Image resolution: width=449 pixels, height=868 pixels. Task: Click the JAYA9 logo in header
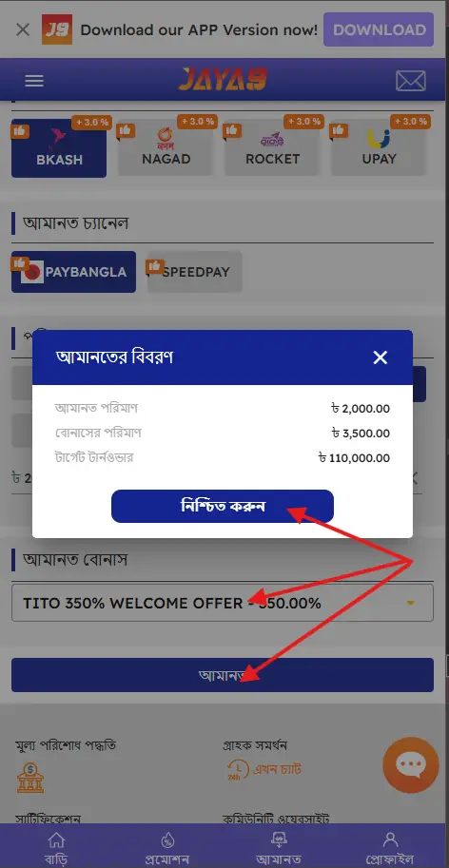(223, 80)
